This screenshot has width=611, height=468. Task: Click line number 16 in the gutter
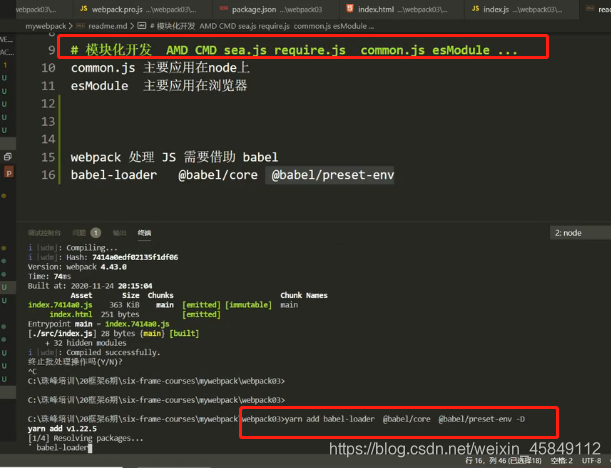(x=48, y=175)
